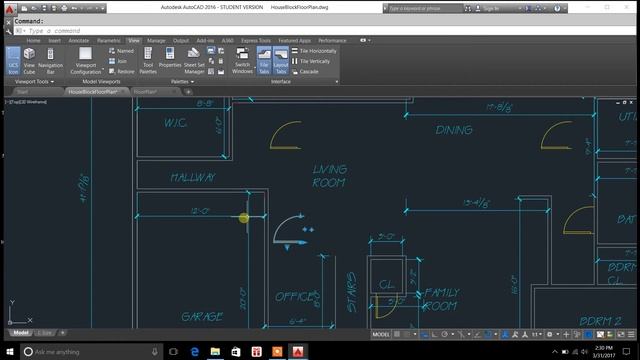
Task: Click the Help question mark icon
Action: (x=557, y=8)
